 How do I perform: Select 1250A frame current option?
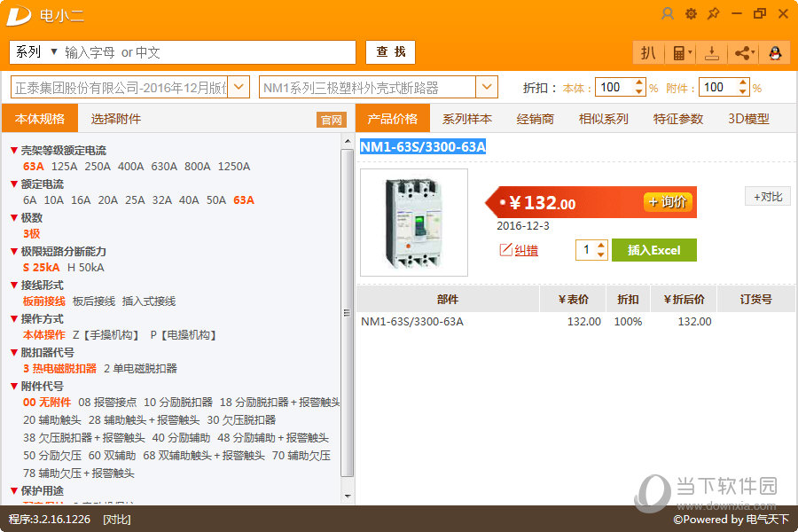tap(234, 166)
